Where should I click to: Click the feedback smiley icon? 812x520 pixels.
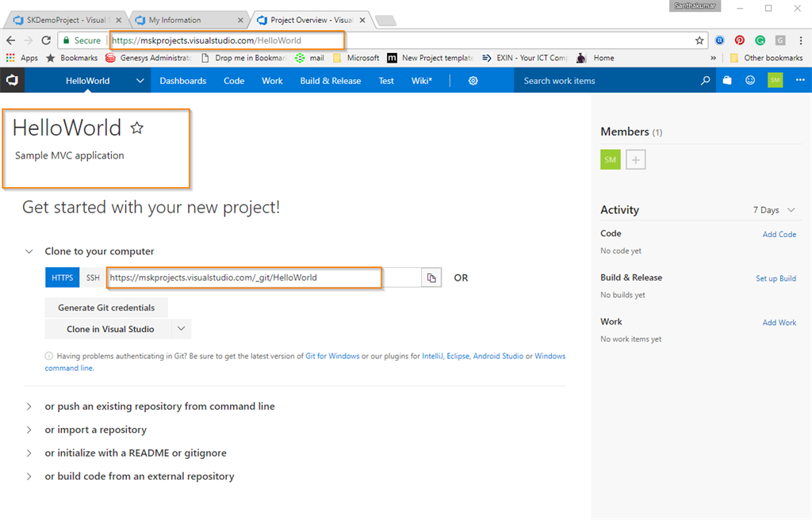pos(750,80)
